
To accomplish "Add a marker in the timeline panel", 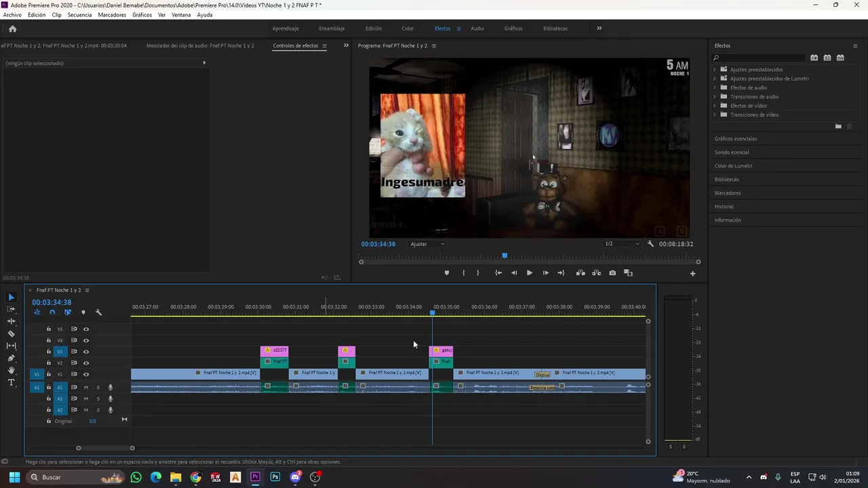I will [x=83, y=312].
